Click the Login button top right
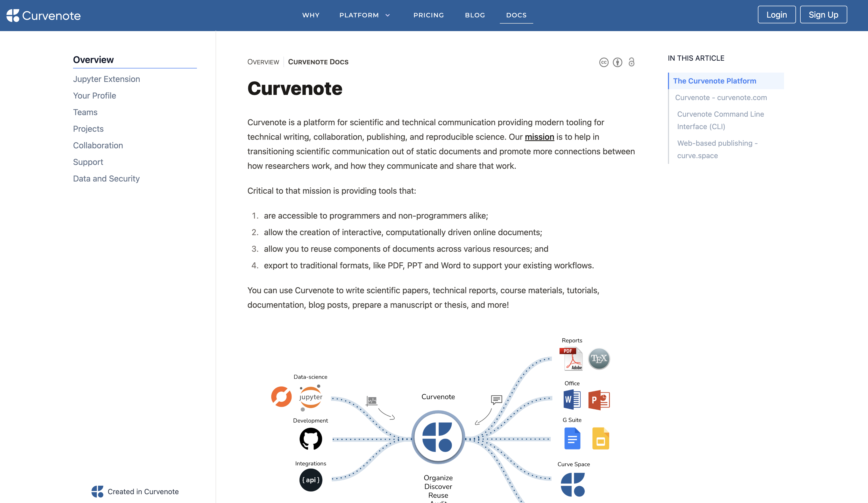The width and height of the screenshot is (868, 503). pos(777,14)
